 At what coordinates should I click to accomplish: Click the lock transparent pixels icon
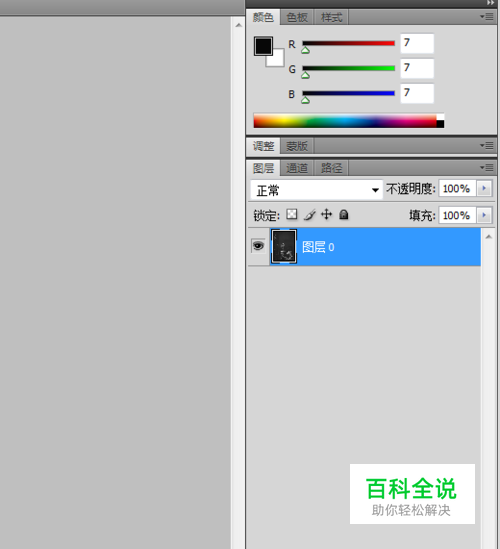pyautogui.click(x=292, y=214)
